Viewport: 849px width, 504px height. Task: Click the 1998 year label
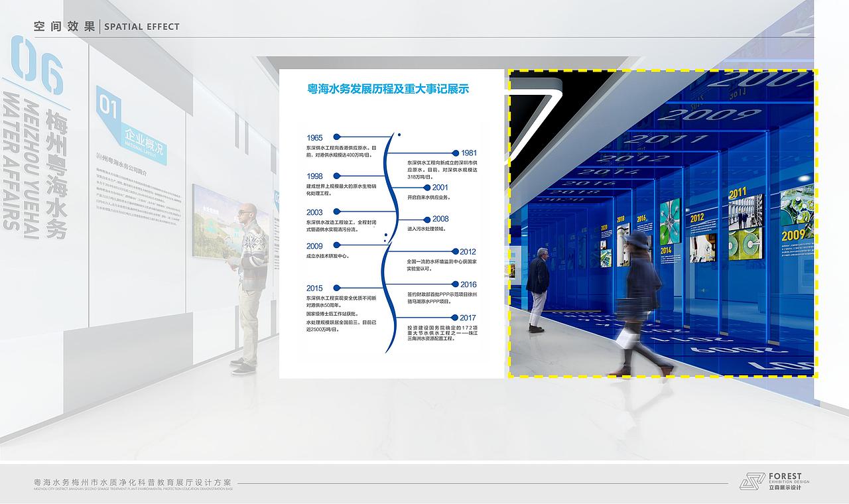(x=315, y=176)
